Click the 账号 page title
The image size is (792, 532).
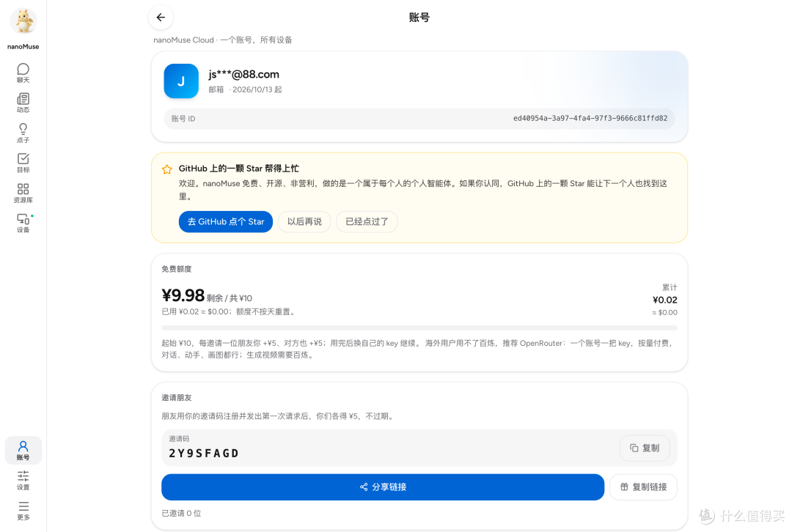click(x=419, y=18)
